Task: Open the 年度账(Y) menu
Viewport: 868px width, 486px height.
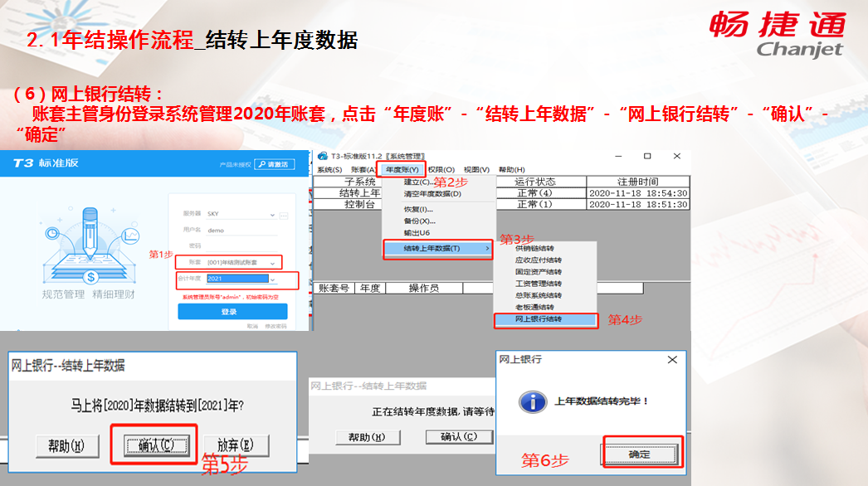Action: (x=402, y=169)
